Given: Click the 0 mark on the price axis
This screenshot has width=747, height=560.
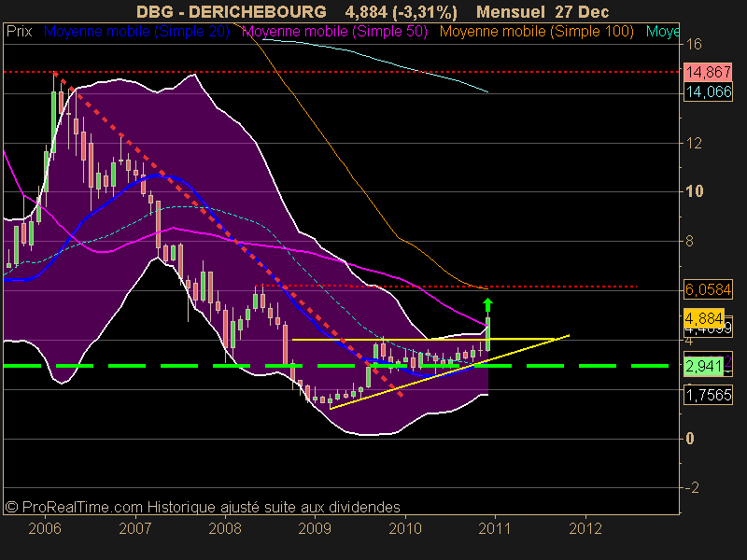Looking at the screenshot, I should [690, 438].
